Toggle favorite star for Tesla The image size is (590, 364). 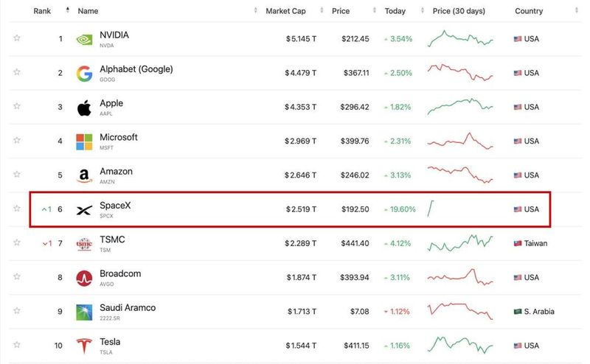coord(17,344)
